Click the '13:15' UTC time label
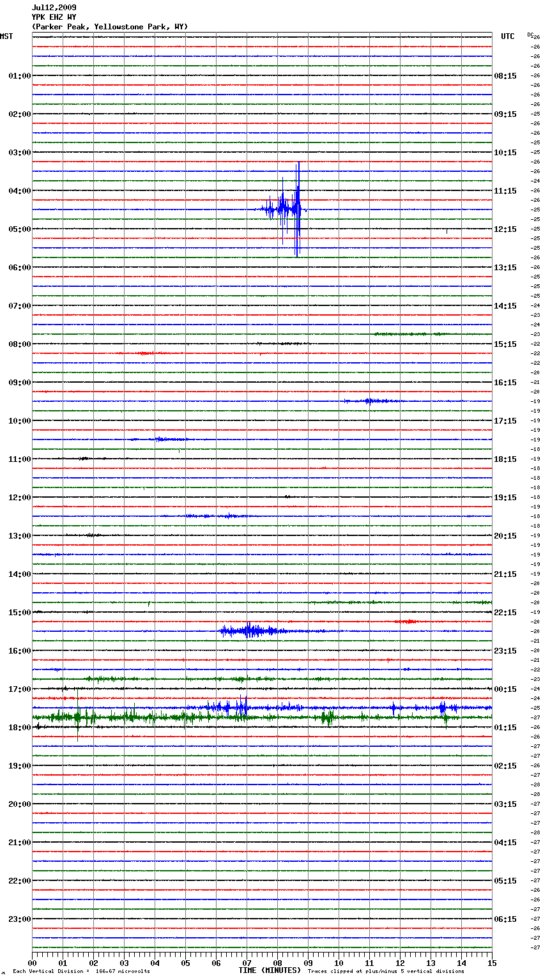Viewport: 543px width, 980px height. (505, 268)
